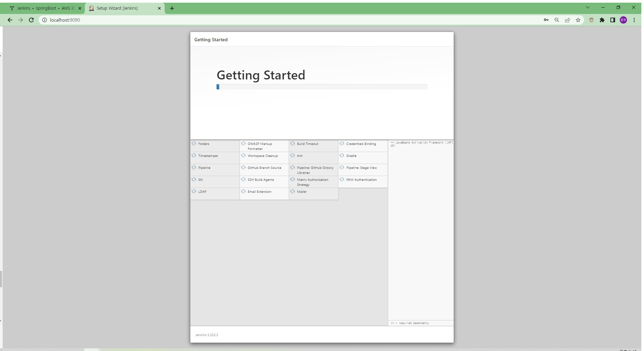Click the Git plugin status icon
644x351 pixels.
(x=194, y=179)
